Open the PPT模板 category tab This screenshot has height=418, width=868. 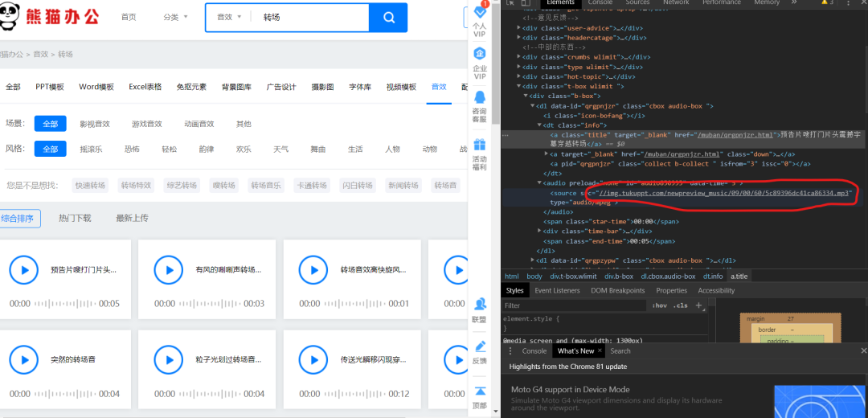tap(50, 87)
